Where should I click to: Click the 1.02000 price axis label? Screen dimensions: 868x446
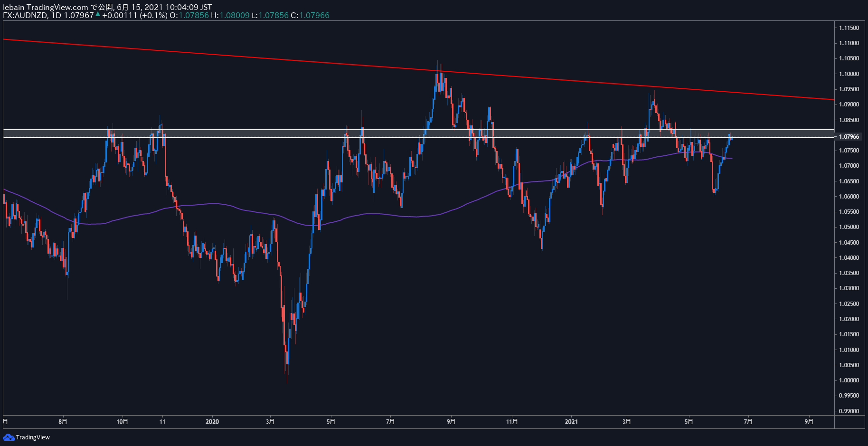[849, 319]
